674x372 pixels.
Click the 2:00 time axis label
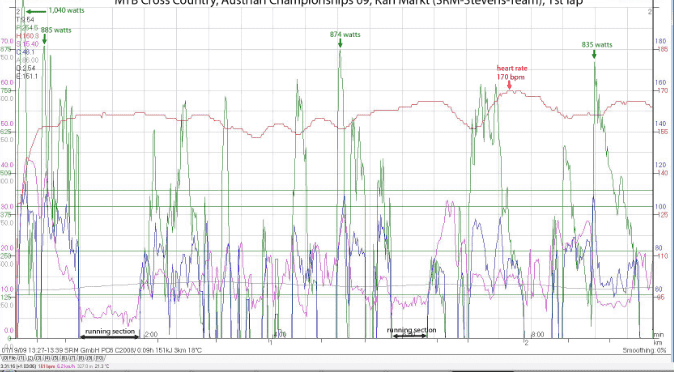click(151, 334)
